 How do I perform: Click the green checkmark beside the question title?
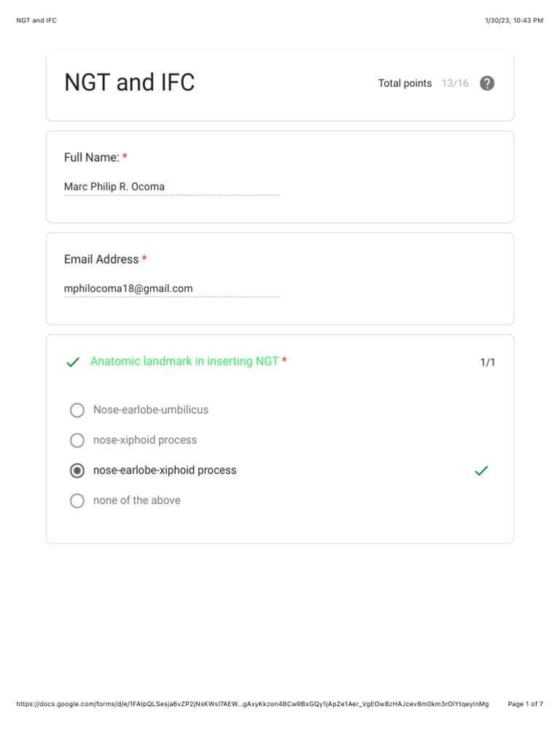click(x=73, y=362)
